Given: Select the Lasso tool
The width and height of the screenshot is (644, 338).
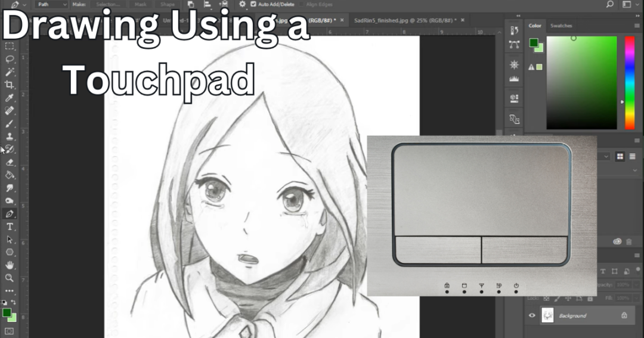Looking at the screenshot, I should click(10, 59).
